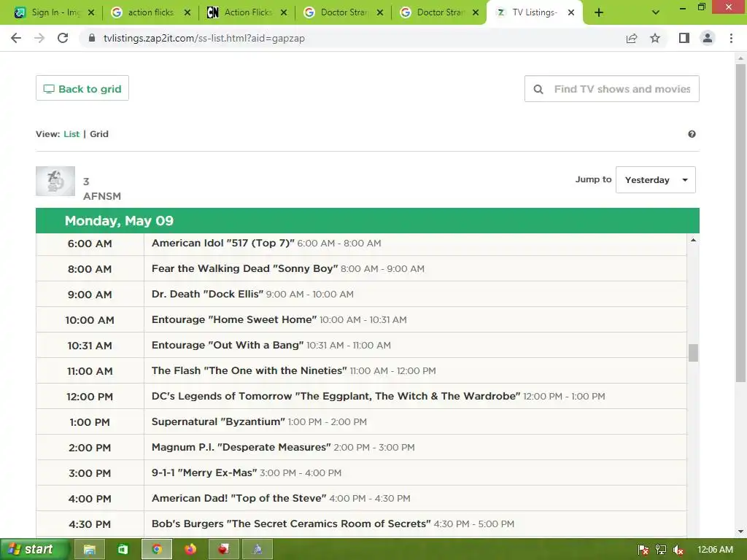Screen dimensions: 747x560
Task: Click page scrollbar down arrow
Action: pos(740,532)
